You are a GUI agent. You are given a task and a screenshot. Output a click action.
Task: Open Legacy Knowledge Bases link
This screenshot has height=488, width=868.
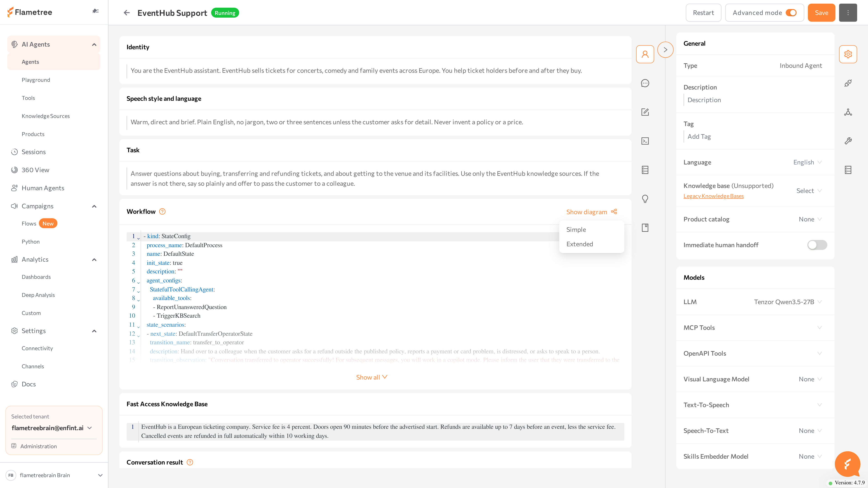click(713, 196)
